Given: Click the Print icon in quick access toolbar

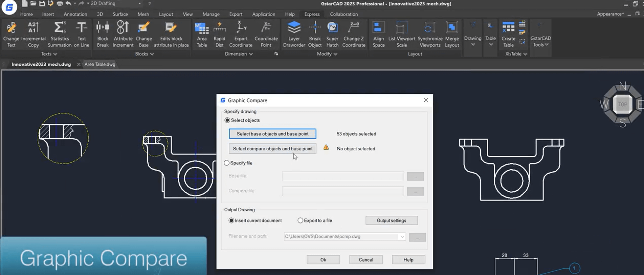Looking at the screenshot, I should pos(60,4).
